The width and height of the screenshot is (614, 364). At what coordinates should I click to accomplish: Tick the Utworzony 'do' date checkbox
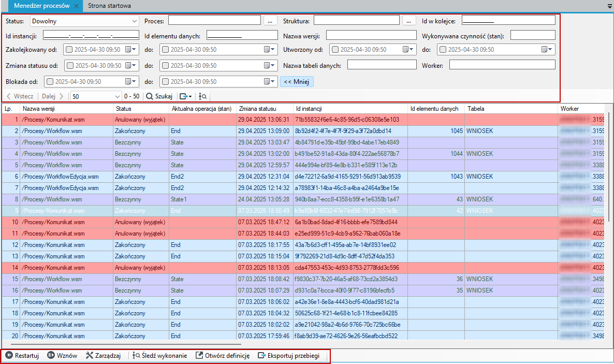tap(443, 49)
